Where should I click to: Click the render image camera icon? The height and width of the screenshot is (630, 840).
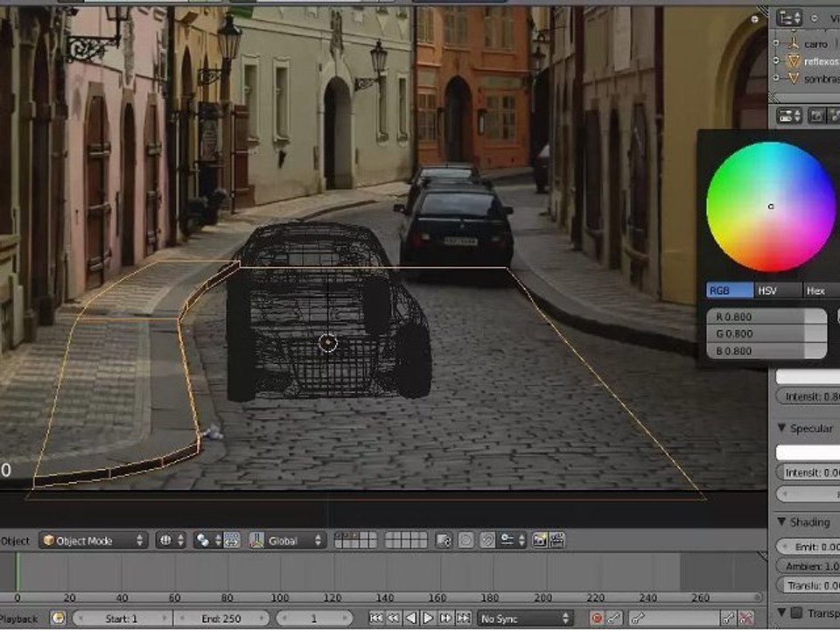click(x=540, y=540)
